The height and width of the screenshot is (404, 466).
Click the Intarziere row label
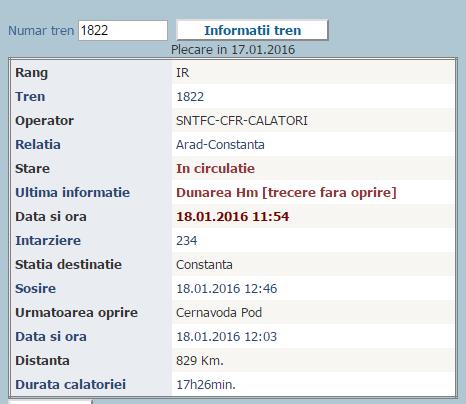tap(48, 241)
